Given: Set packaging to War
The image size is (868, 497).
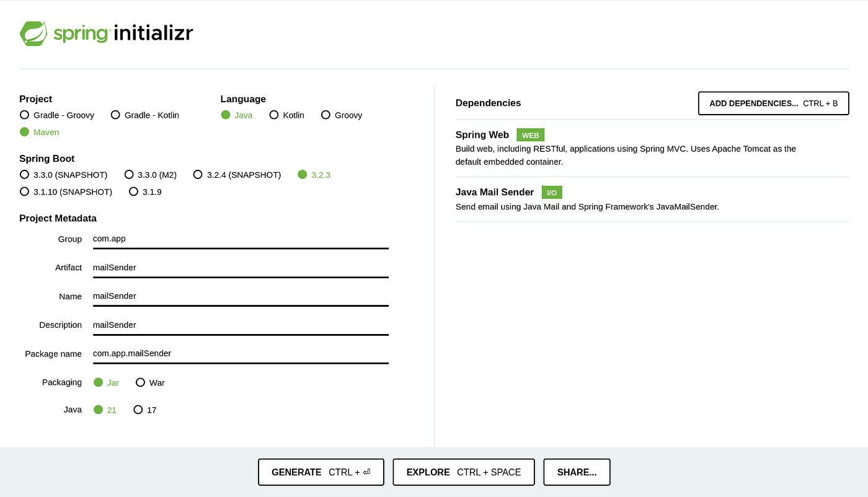Looking at the screenshot, I should [x=151, y=383].
